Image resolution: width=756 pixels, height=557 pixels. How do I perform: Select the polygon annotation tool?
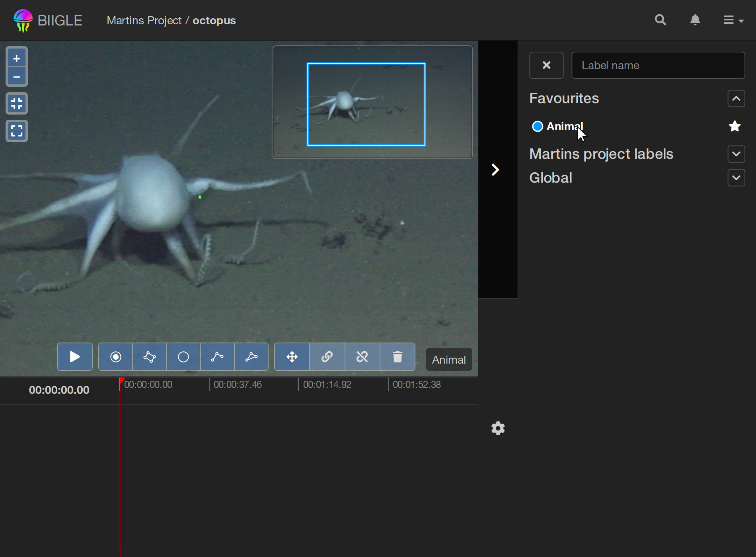click(x=251, y=357)
